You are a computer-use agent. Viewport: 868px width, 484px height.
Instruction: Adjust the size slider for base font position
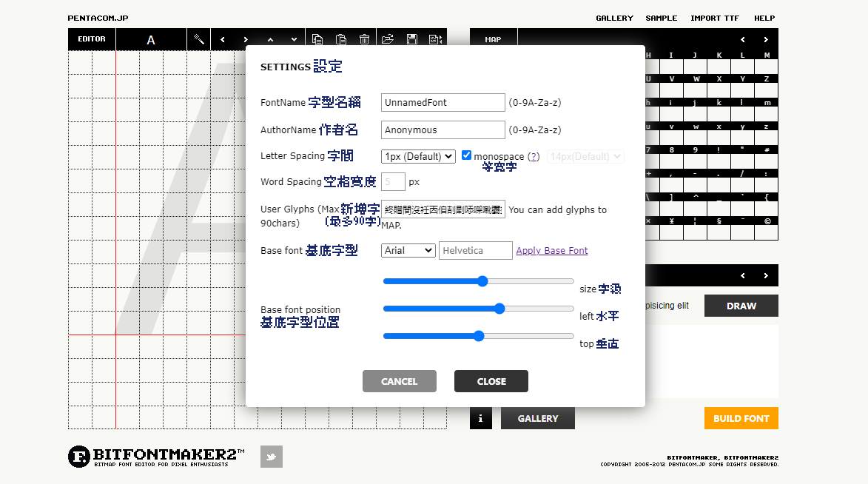click(482, 281)
